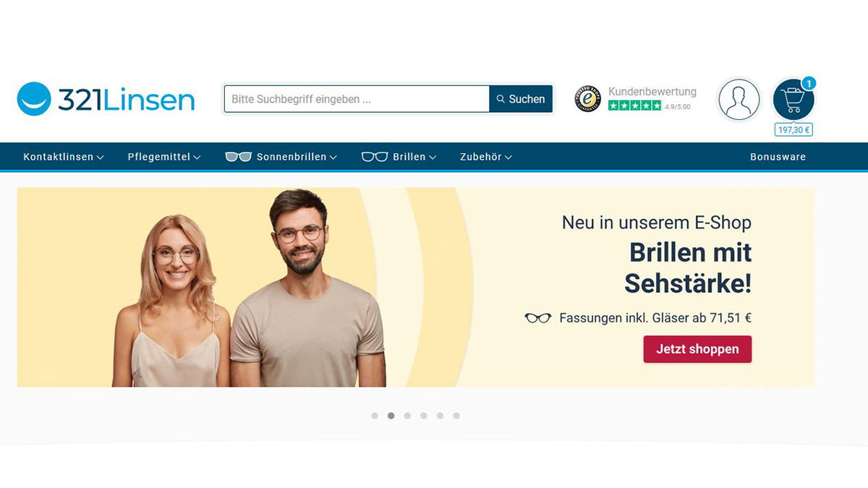The width and height of the screenshot is (868, 488).
Task: Click the Trusted Shops badge icon
Action: (588, 99)
